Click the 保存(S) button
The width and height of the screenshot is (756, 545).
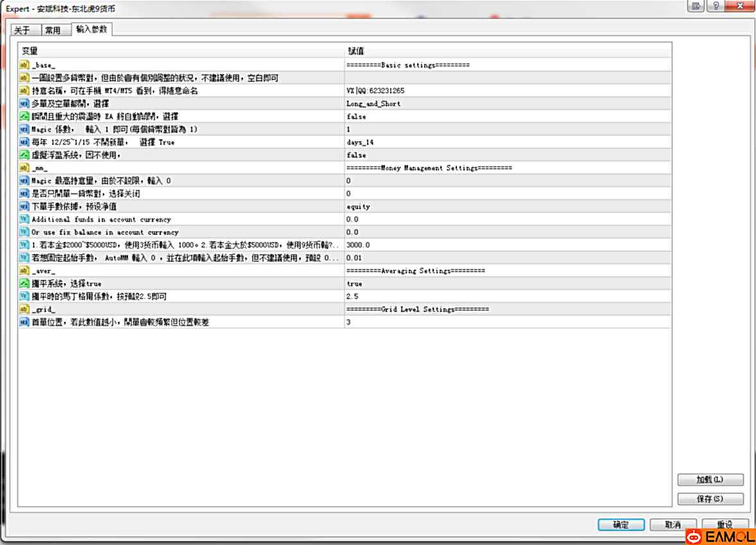tap(710, 499)
